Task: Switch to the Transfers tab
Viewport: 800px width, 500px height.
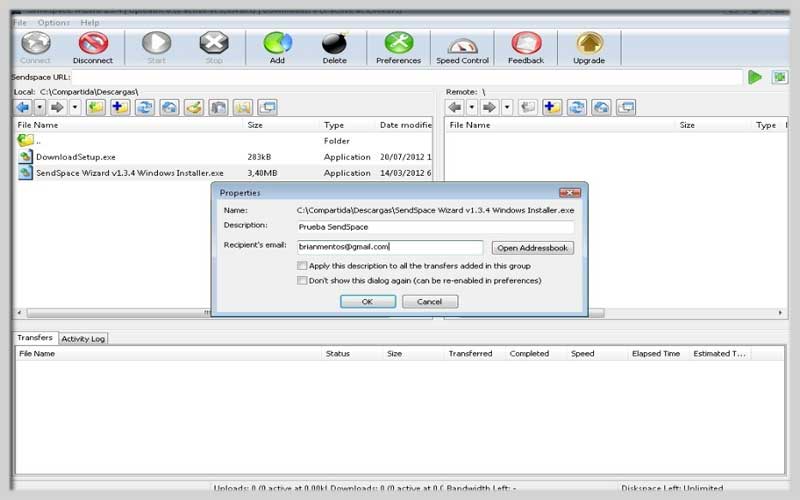Action: coord(35,338)
